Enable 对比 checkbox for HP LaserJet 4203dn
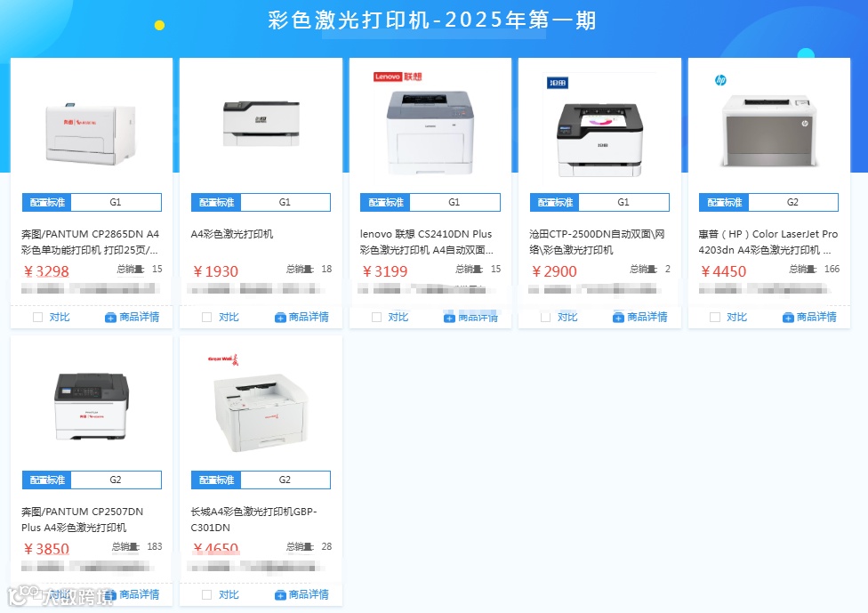 tap(715, 318)
